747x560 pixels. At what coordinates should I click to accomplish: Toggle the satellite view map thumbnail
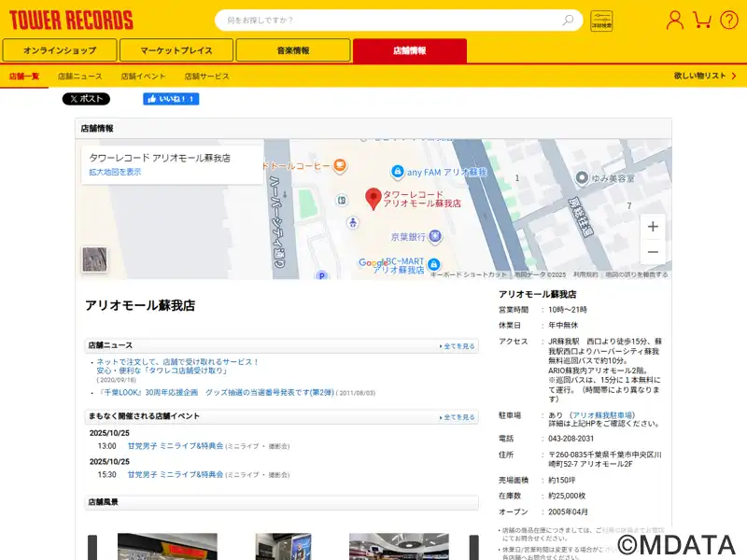coord(94,259)
